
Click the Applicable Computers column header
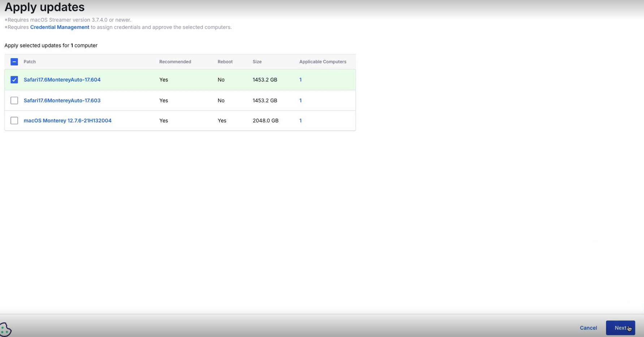pyautogui.click(x=323, y=62)
